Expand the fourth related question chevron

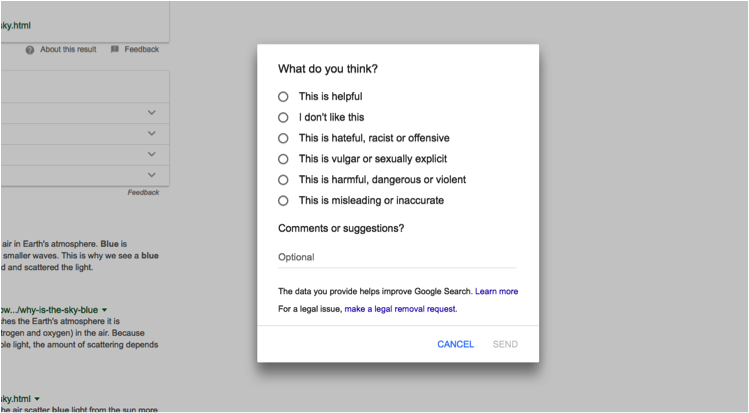[152, 174]
